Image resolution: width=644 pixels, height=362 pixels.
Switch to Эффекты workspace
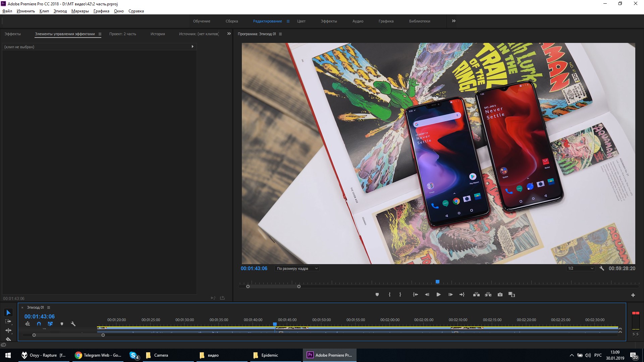click(329, 21)
